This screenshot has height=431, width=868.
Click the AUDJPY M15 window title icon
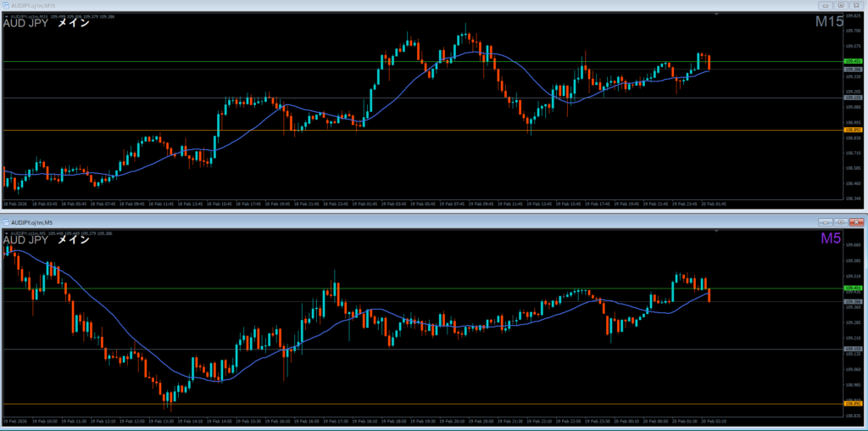tap(8, 6)
